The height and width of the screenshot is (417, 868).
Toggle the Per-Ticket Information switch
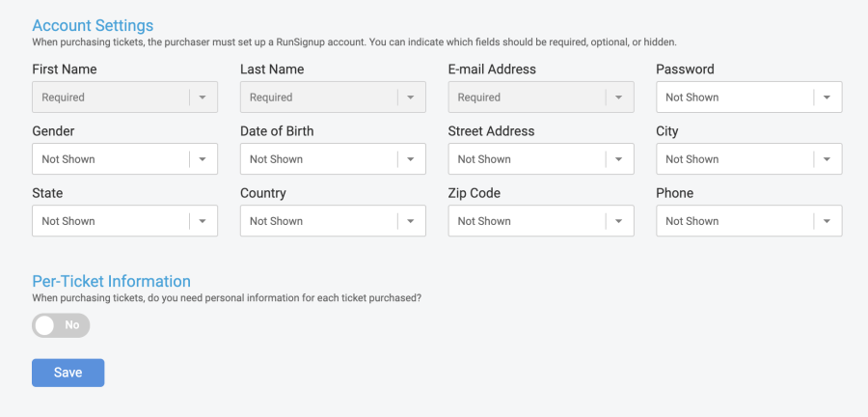61,325
